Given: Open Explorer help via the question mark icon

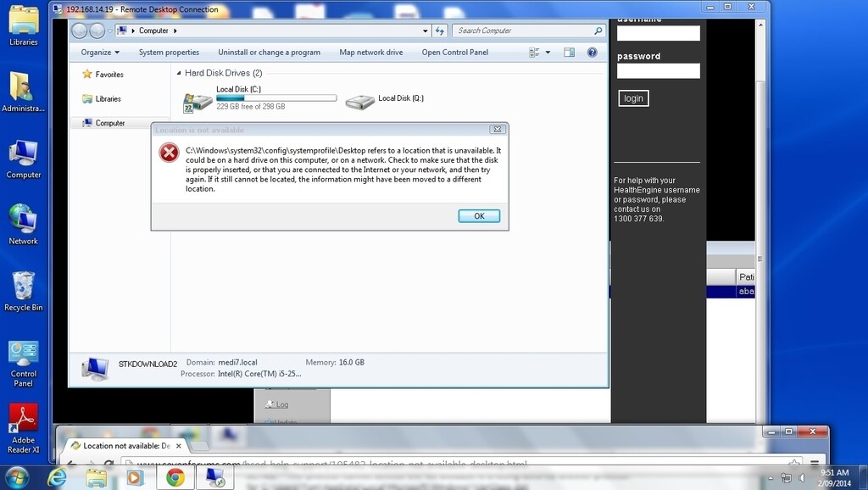Looking at the screenshot, I should pyautogui.click(x=592, y=52).
